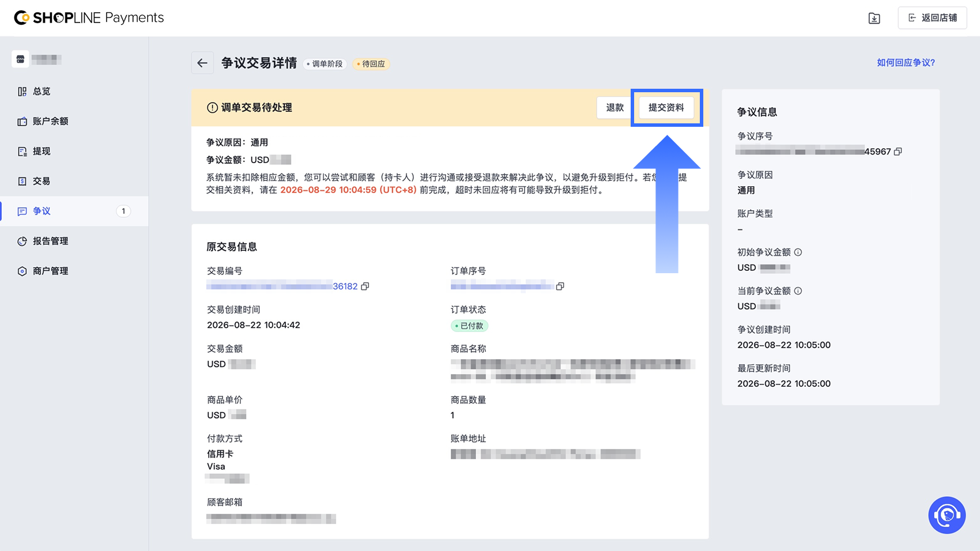
Task: Open the blurred 订单序号 link
Action: (x=502, y=286)
